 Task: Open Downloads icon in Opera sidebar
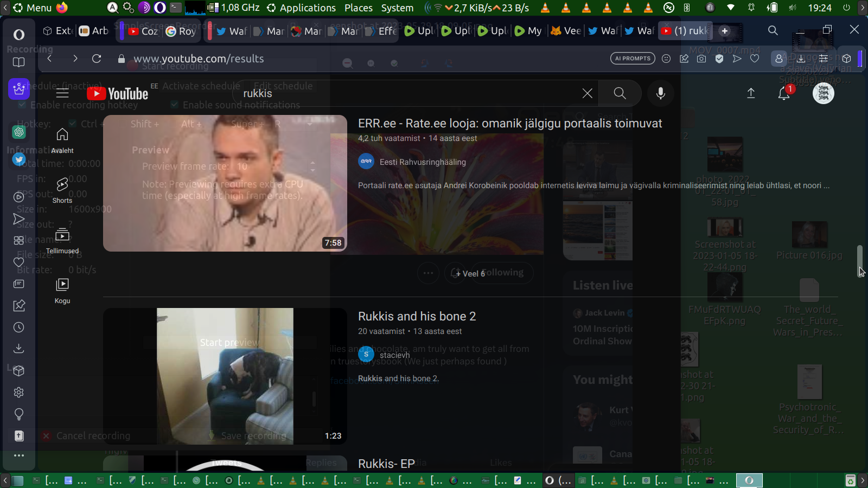point(19,349)
